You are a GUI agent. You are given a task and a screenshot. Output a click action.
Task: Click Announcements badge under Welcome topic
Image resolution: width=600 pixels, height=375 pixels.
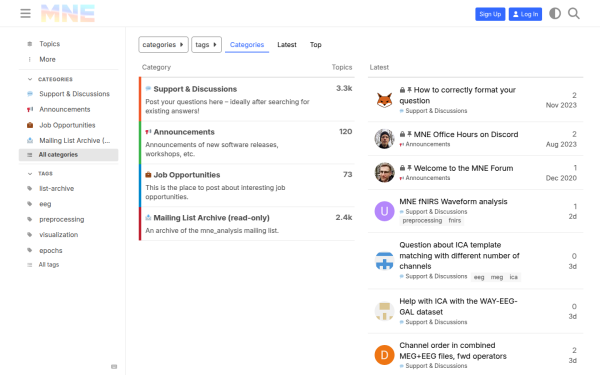(425, 178)
